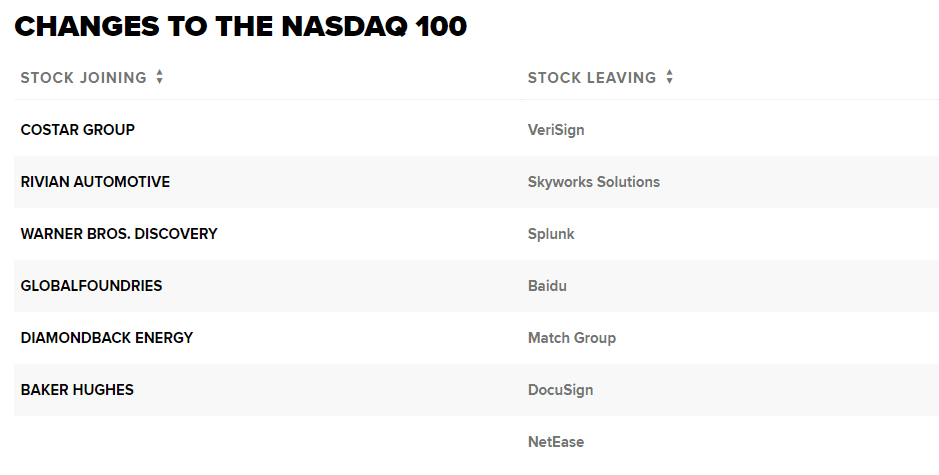Click the Baidu entry
939x475 pixels.
point(547,286)
